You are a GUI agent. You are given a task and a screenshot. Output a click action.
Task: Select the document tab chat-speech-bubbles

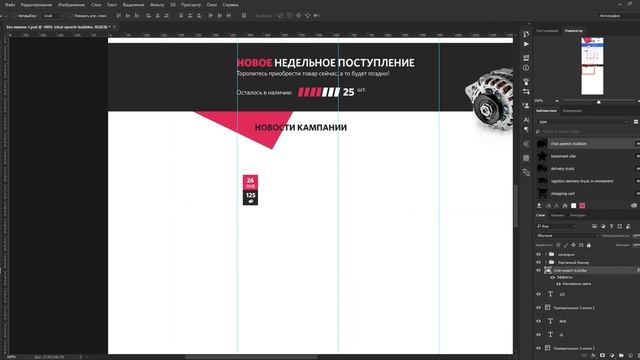(58, 27)
